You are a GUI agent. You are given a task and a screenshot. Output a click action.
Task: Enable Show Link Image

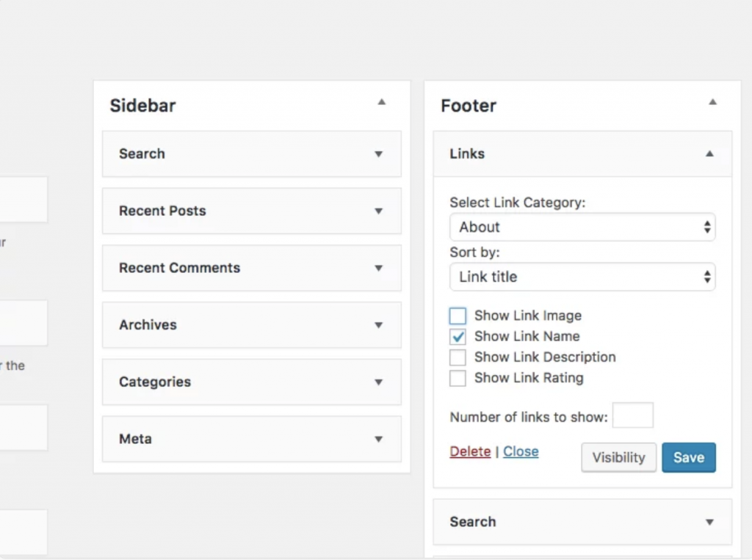click(x=458, y=316)
